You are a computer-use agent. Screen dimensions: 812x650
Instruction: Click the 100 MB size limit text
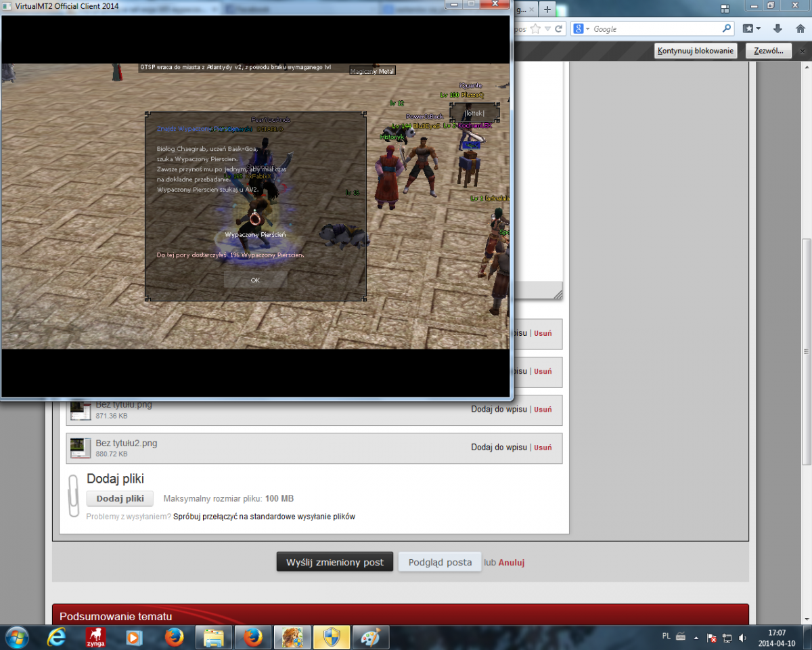point(279,499)
